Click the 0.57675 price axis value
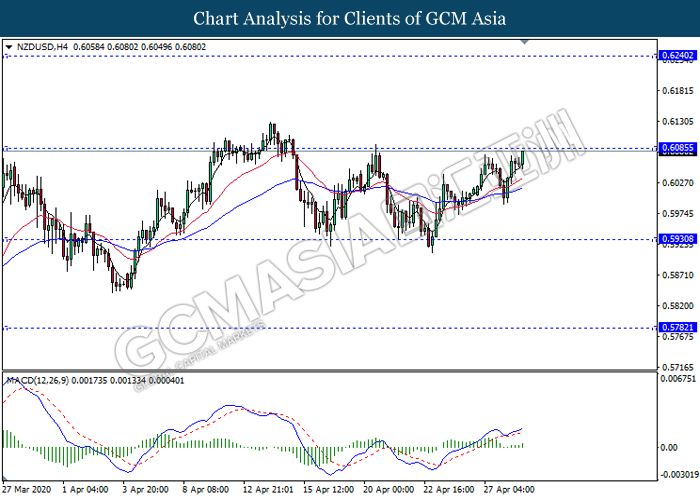This screenshot has width=700, height=500. (678, 337)
